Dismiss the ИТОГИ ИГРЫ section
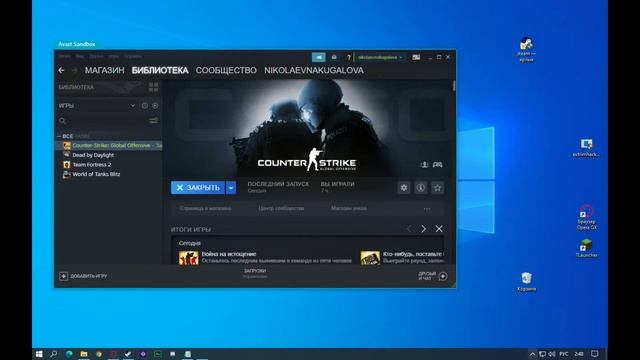 pyautogui.click(x=439, y=229)
